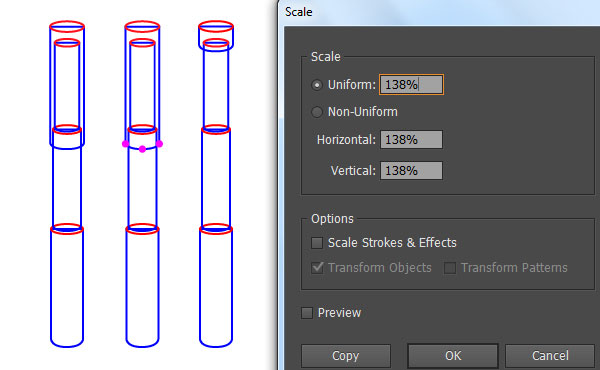Toggle the Transform Patterns checkbox
This screenshot has width=600, height=370.
click(x=450, y=268)
